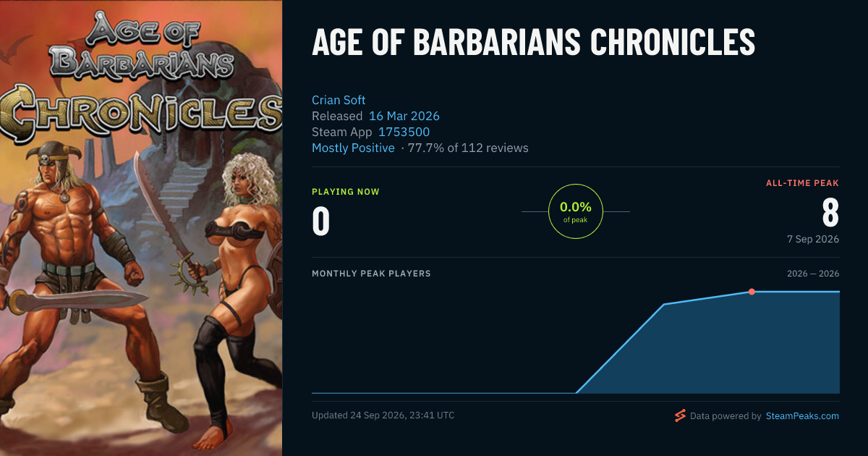Screen dimensions: 868x456
Task: Click the 2026 — 2026 date range
Action: point(813,274)
